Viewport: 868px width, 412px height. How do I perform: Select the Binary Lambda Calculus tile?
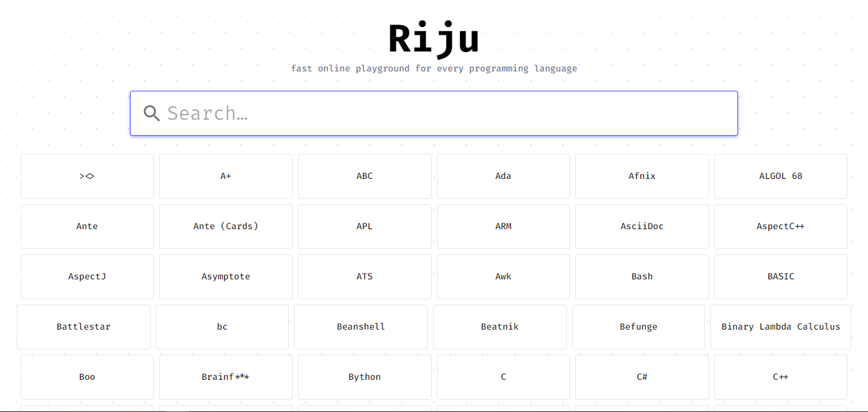point(780,326)
